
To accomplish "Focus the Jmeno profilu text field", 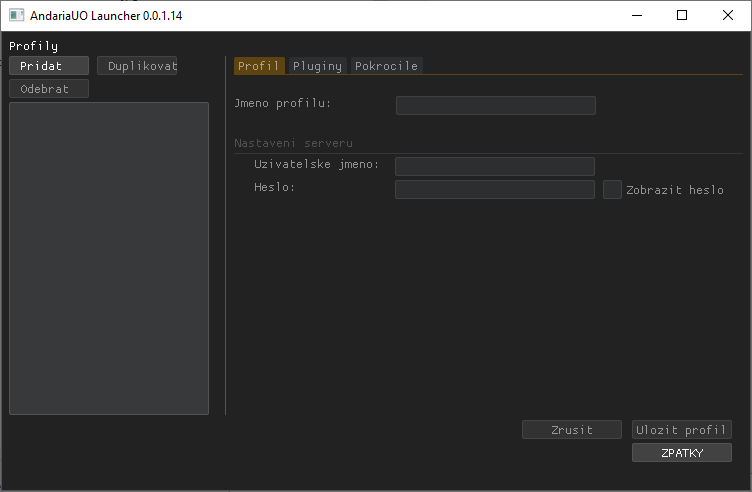I will click(495, 105).
